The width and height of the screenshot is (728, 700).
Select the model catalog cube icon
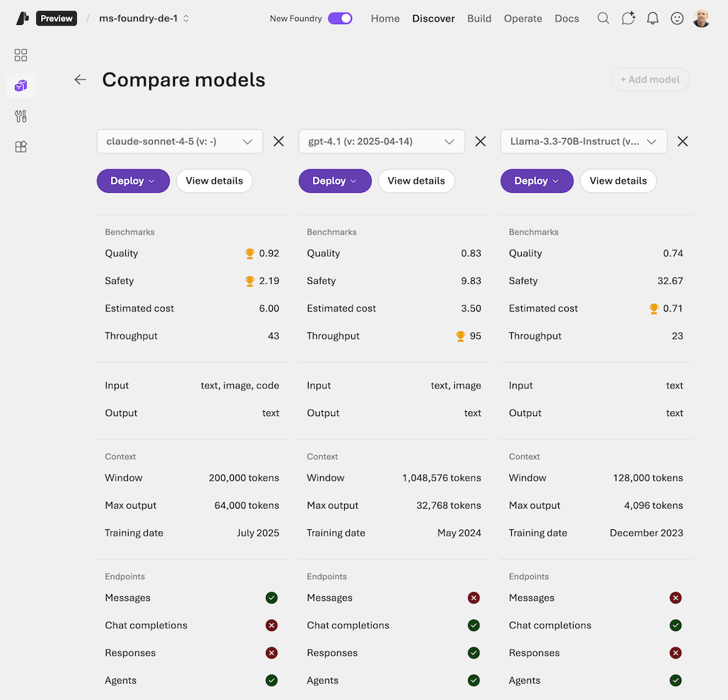click(21, 86)
